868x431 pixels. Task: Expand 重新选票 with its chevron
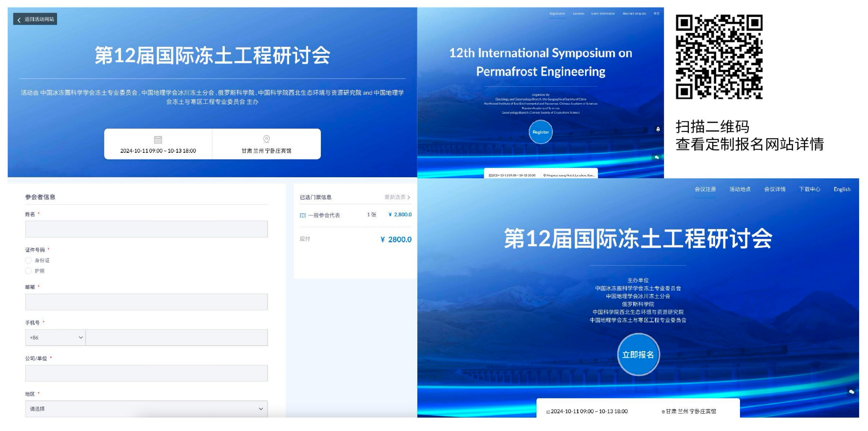410,197
